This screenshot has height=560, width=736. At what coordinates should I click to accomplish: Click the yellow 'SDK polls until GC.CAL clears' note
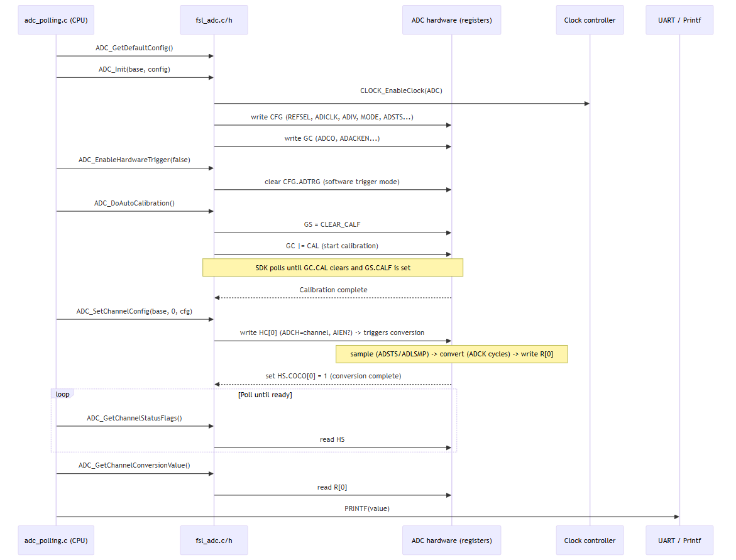[x=332, y=268]
